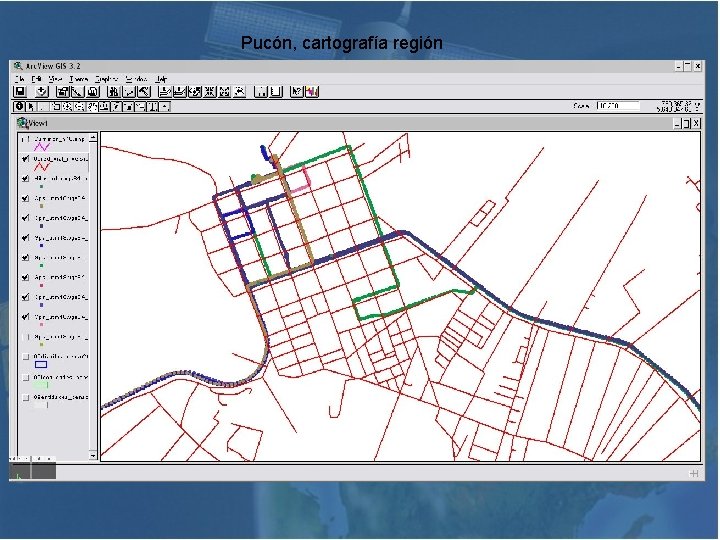Zoom to full extent icon

click(164, 92)
